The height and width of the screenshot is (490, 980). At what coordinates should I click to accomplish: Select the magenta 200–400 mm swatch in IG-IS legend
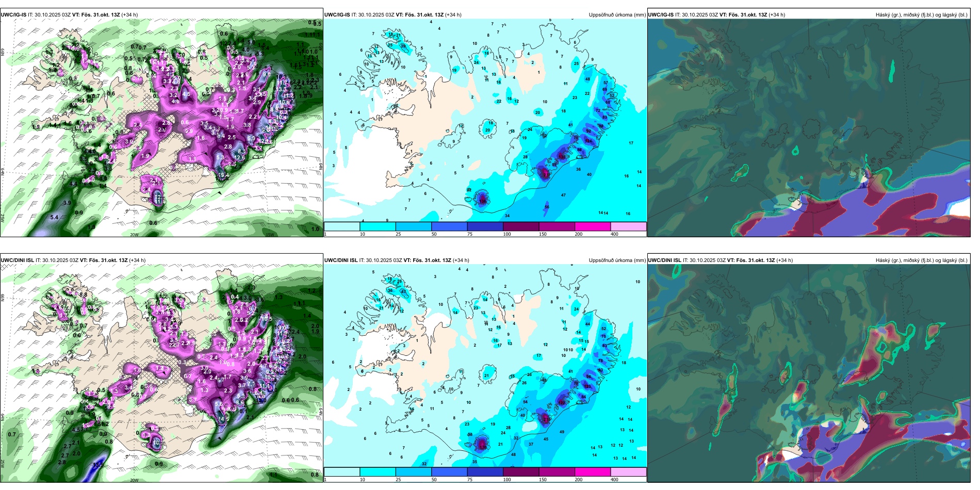[x=593, y=226]
